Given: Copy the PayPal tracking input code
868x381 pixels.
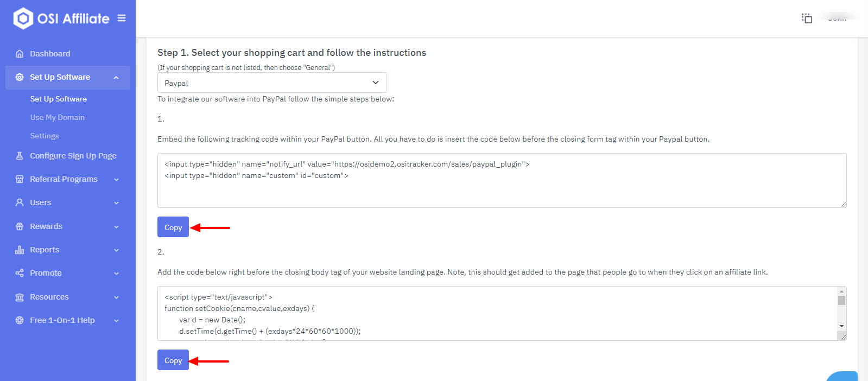Looking at the screenshot, I should tap(173, 227).
